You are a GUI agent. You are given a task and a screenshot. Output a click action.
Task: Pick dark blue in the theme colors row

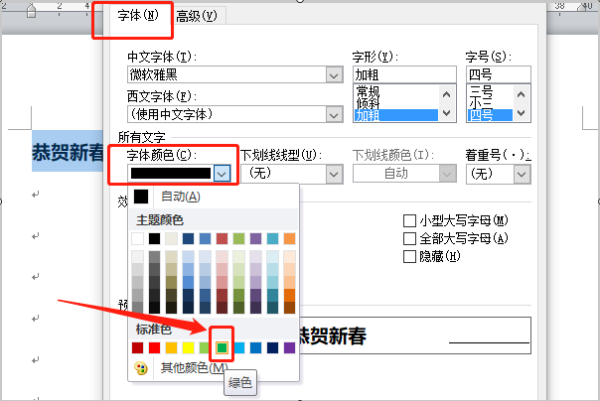[188, 239]
